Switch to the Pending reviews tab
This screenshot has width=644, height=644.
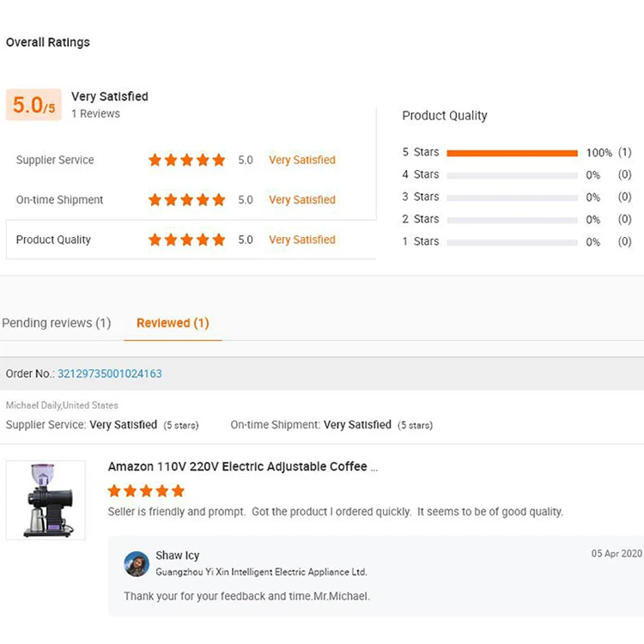pos(57,323)
